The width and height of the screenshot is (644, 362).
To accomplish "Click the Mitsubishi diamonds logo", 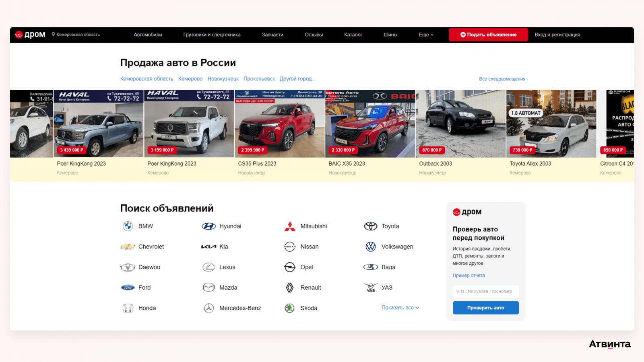I will point(290,226).
